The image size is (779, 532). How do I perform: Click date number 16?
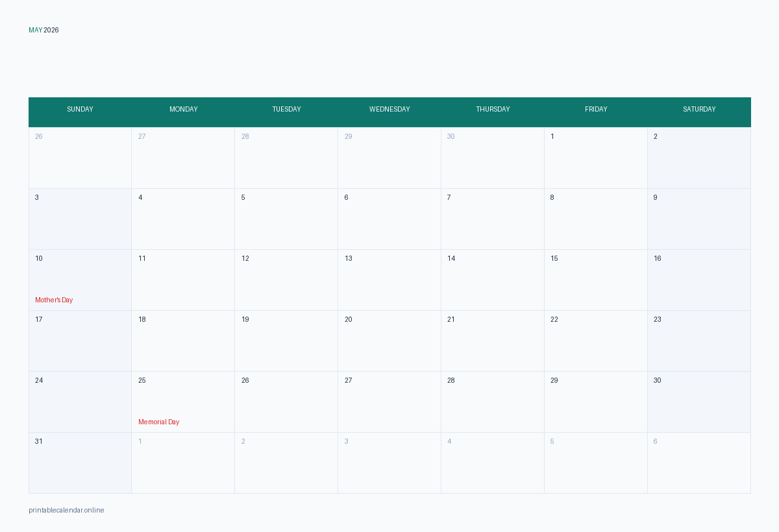658,259
